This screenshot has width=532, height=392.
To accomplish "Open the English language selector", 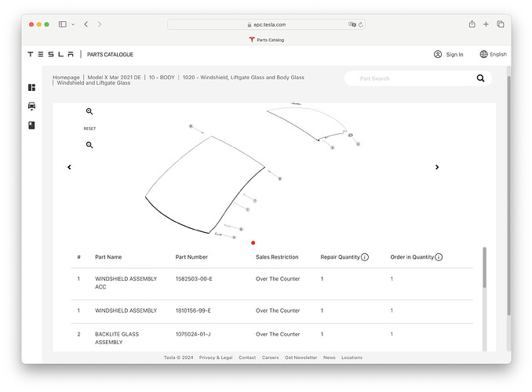I will click(x=494, y=54).
